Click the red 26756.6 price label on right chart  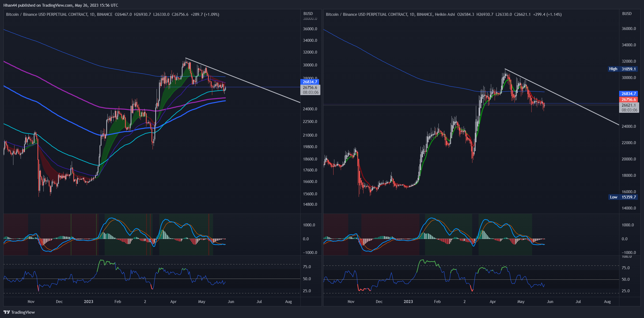click(x=628, y=100)
